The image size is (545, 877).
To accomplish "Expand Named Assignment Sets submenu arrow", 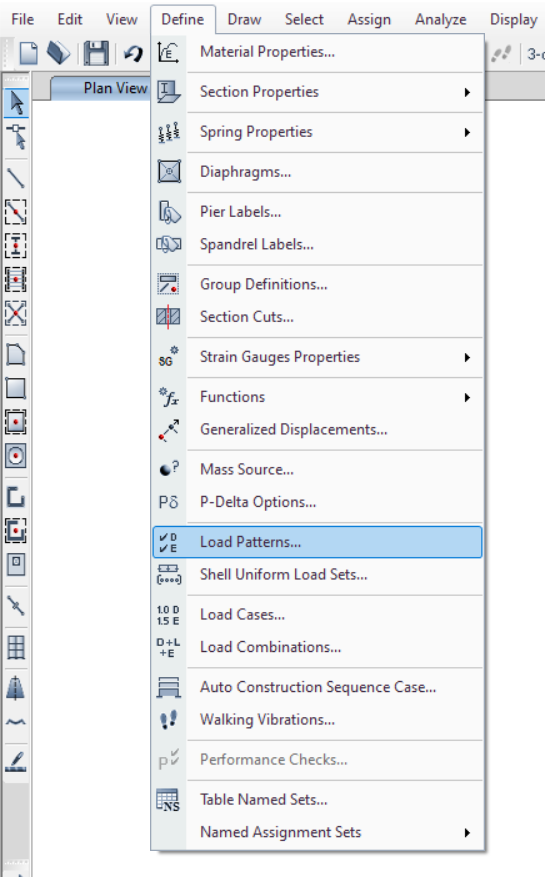I will [467, 833].
